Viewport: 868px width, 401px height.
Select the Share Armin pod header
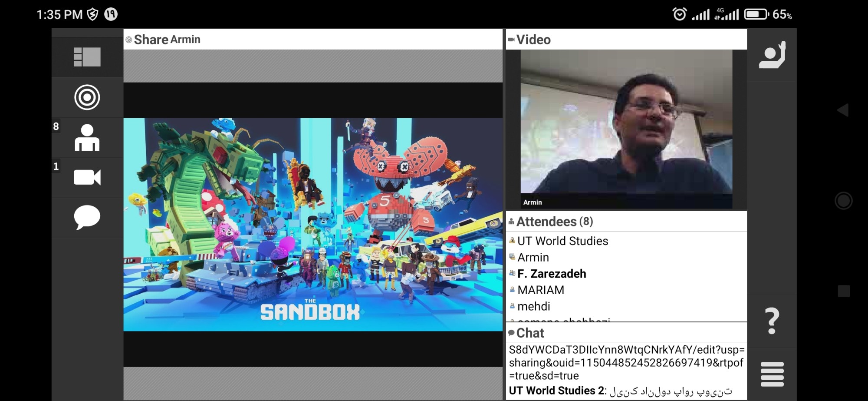313,40
